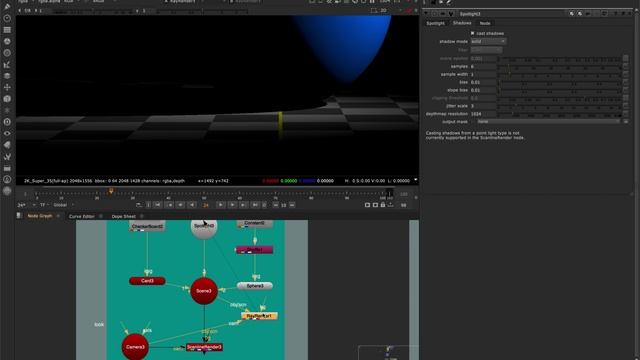Image resolution: width=640 pixels, height=360 pixels.
Task: Click the animation button for jitter scale
Action: 626,106
